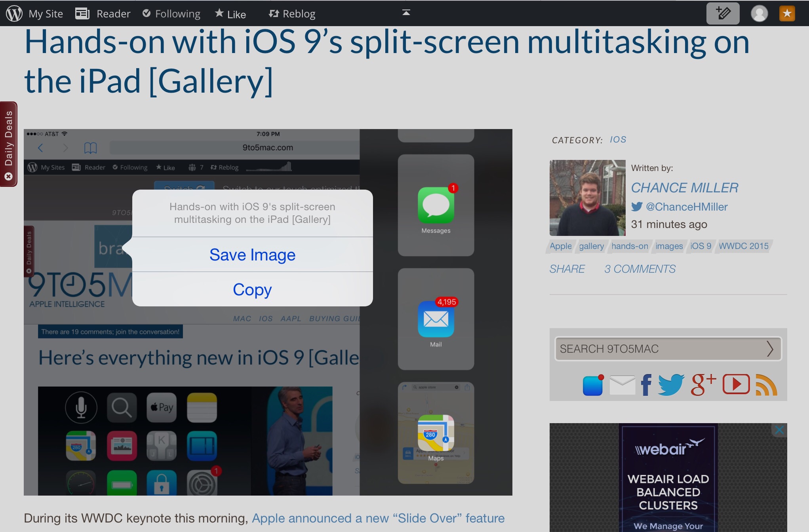Toggle the Following status in admin bar

(x=171, y=14)
